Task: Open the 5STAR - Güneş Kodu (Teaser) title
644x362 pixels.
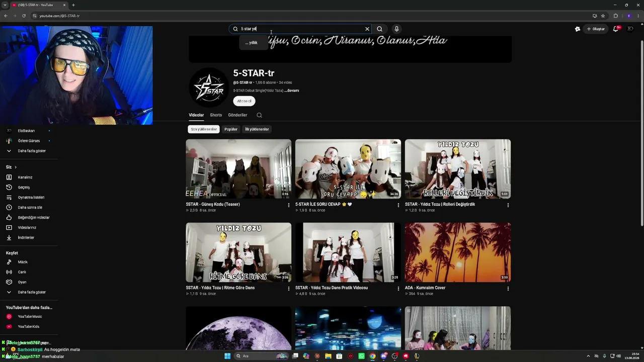Action: 213,204
